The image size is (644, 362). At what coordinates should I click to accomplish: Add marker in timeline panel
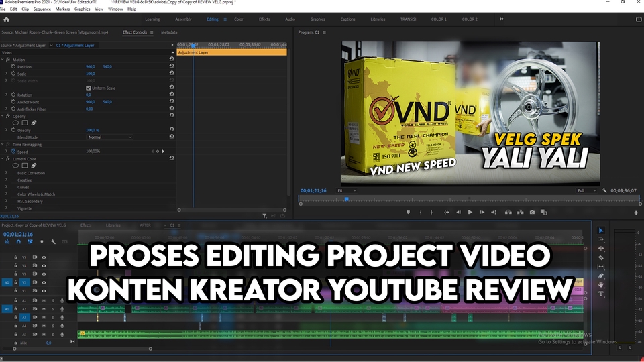42,242
